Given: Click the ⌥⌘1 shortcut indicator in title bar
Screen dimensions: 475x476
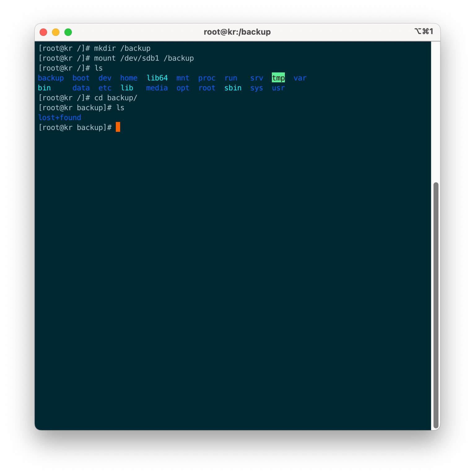Looking at the screenshot, I should coord(424,31).
